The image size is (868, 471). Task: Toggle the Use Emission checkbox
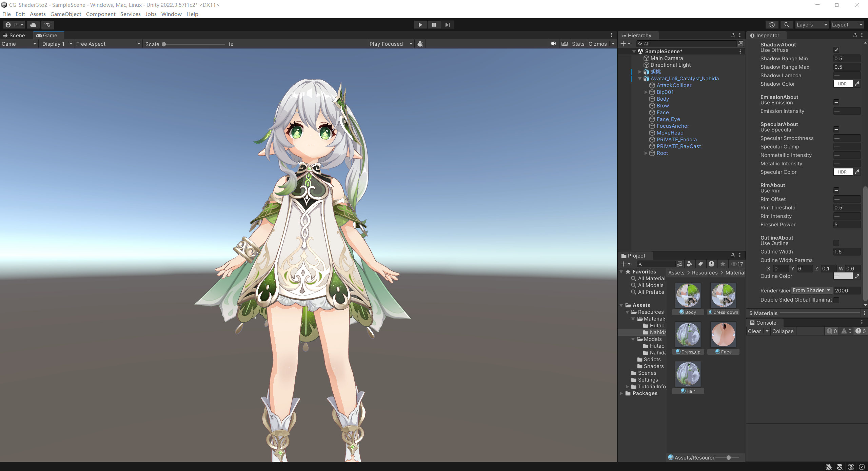(836, 102)
